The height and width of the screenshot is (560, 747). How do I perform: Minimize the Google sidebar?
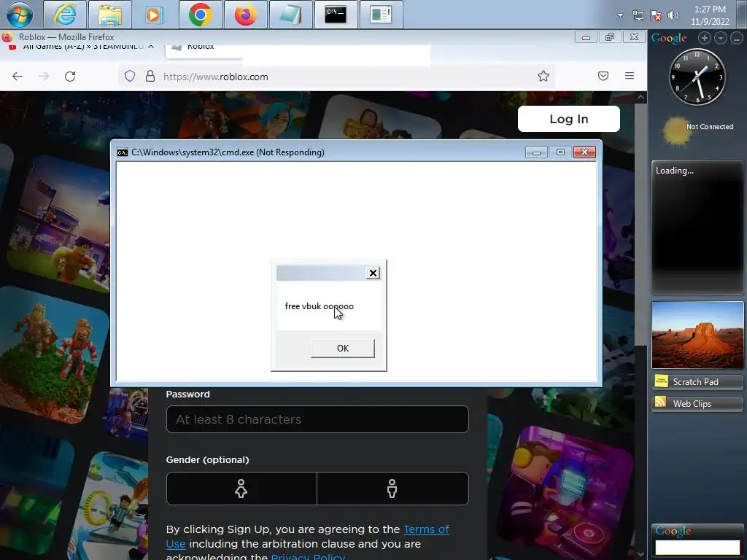coord(737,38)
